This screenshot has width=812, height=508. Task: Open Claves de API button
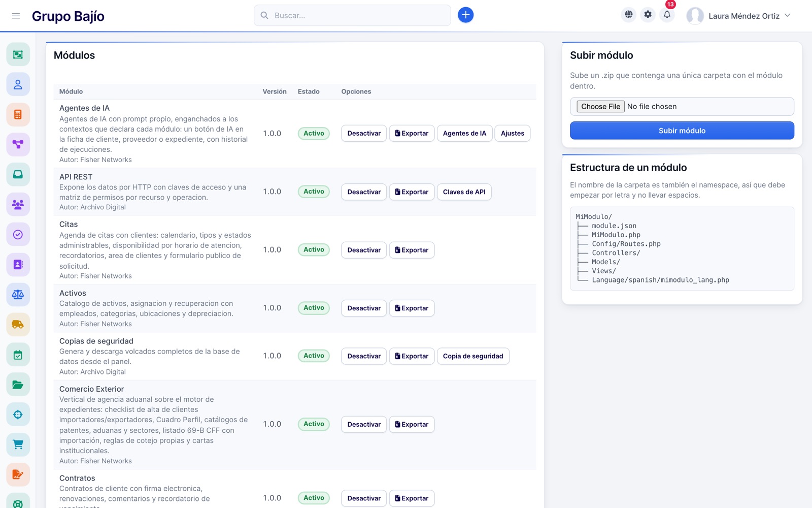point(464,192)
